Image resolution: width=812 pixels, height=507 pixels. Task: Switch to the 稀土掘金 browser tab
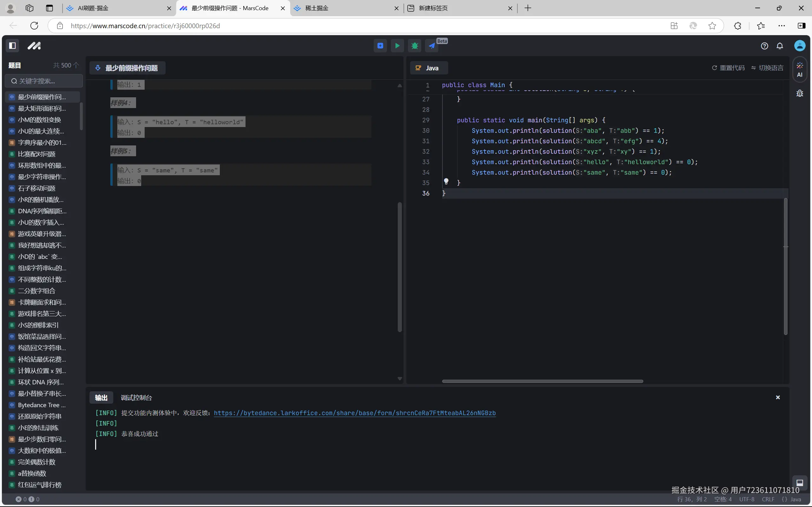click(317, 8)
